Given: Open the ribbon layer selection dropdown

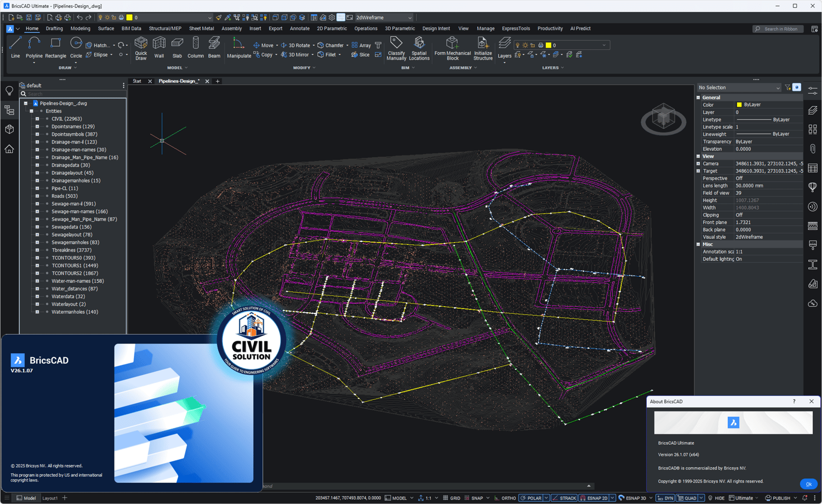Looking at the screenshot, I should (561, 45).
